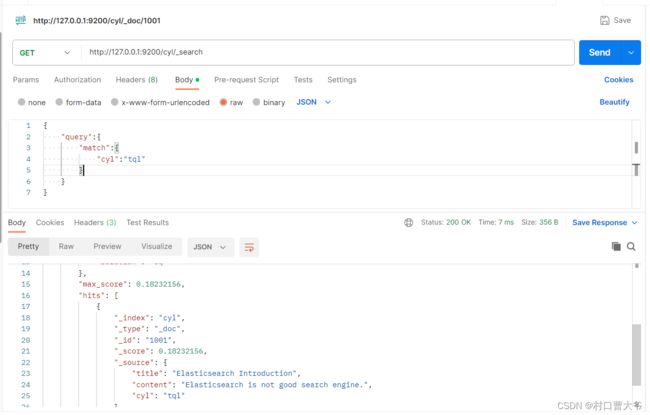
Task: Click the network globe icon near Status
Action: tap(408, 223)
